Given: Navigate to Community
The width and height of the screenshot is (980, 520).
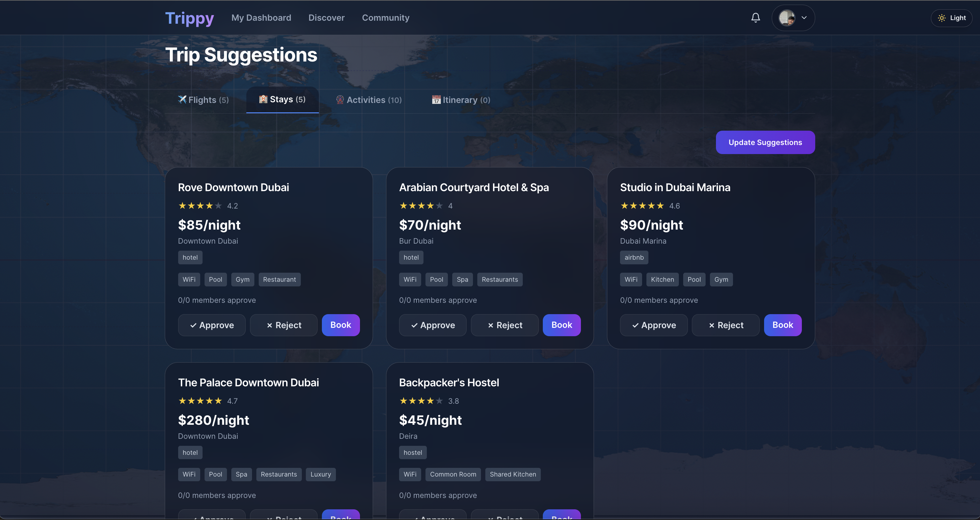Looking at the screenshot, I should tap(385, 18).
